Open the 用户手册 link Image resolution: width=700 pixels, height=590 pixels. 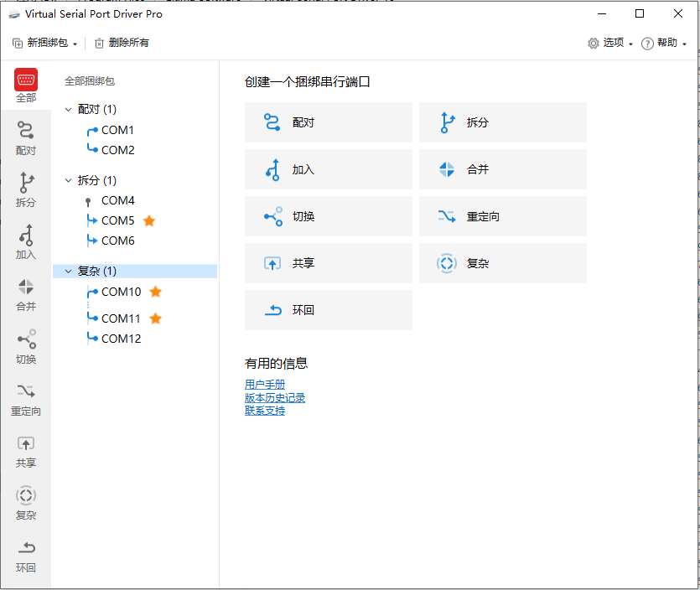[265, 384]
